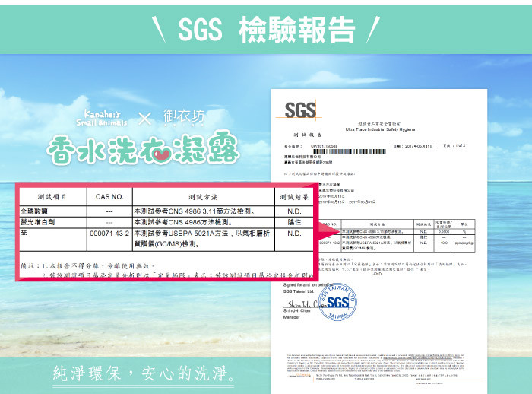Select the 測試方法 column header
The height and width of the screenshot is (394, 532).
[x=201, y=198]
